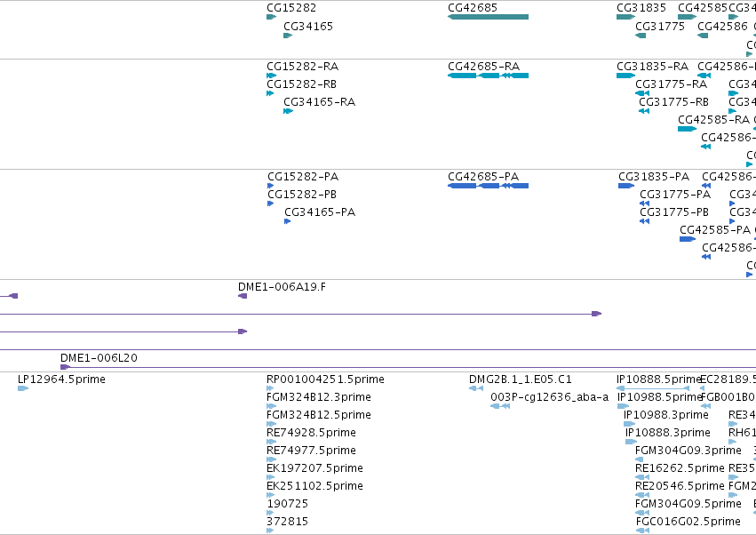Select EST FGM324B12.3prime
This screenshot has height=535, width=756.
pos(319,397)
